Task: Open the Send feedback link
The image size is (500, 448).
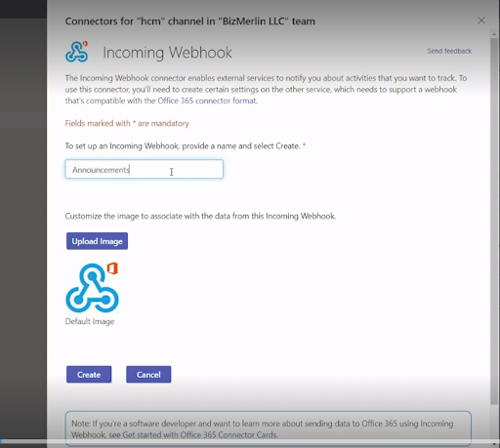Action: 449,51
